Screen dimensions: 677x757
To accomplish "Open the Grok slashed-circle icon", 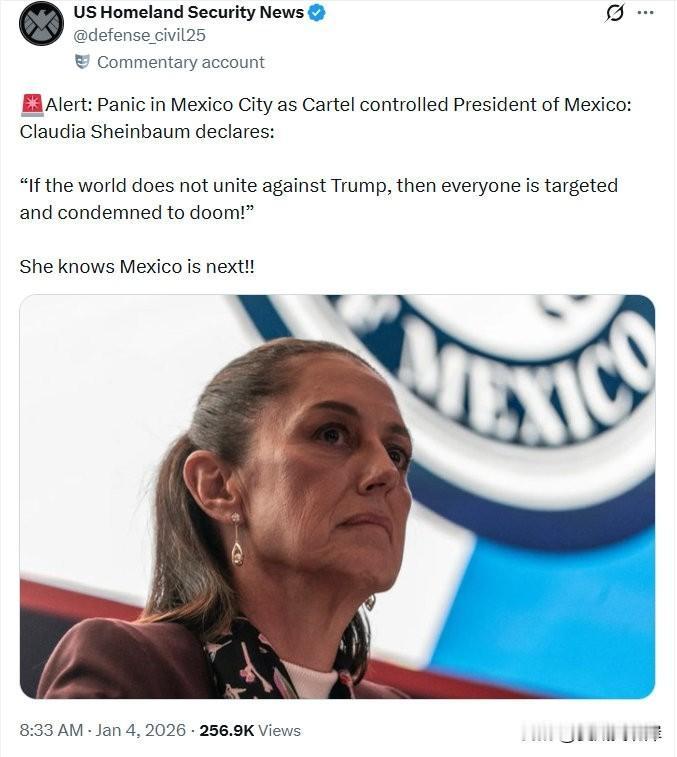I will (614, 13).
